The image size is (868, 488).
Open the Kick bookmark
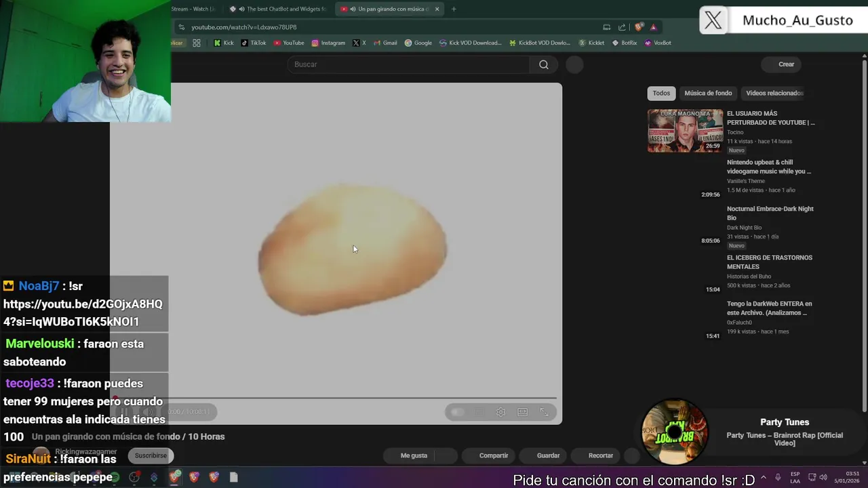(x=224, y=43)
